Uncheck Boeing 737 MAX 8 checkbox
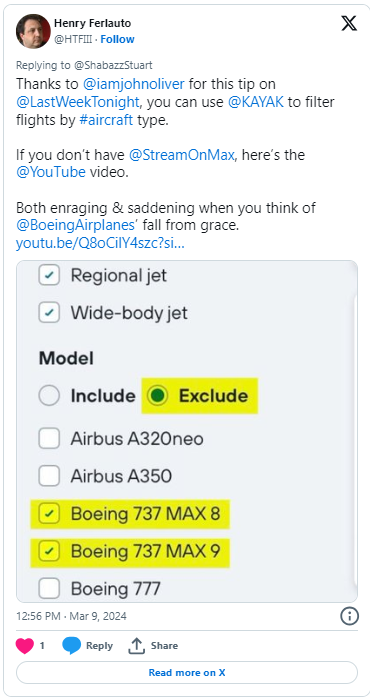Image resolution: width=378 pixels, height=700 pixels. pos(49,514)
